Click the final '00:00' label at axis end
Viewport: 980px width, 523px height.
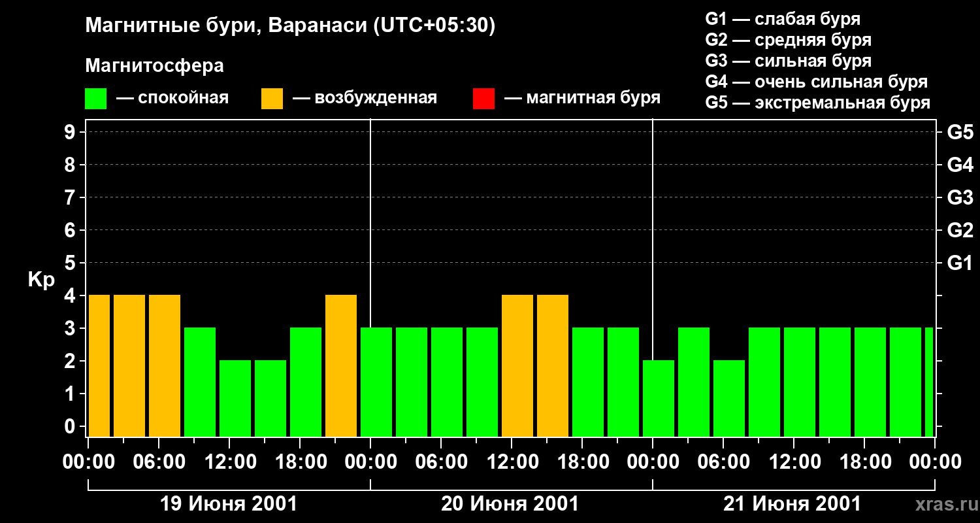pos(935,462)
